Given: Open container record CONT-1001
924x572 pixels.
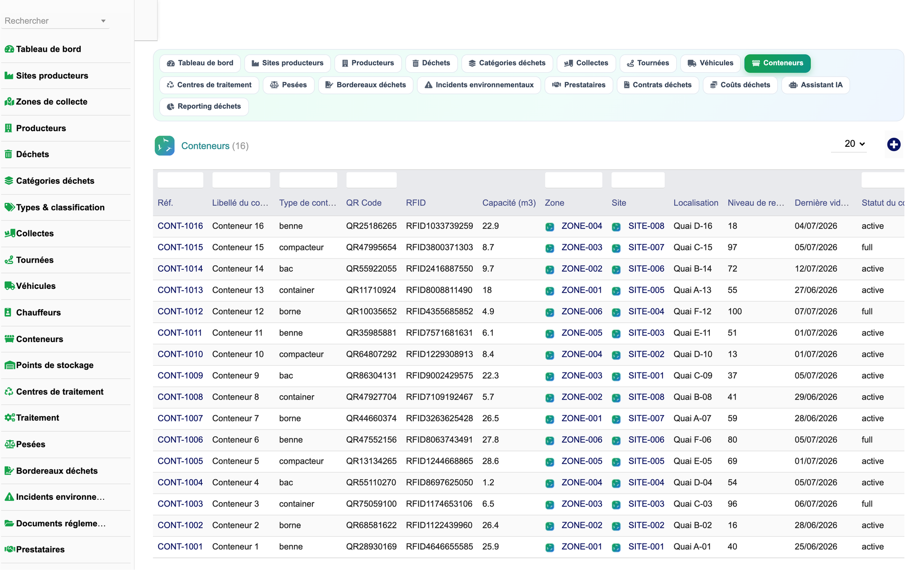Looking at the screenshot, I should click(x=180, y=547).
